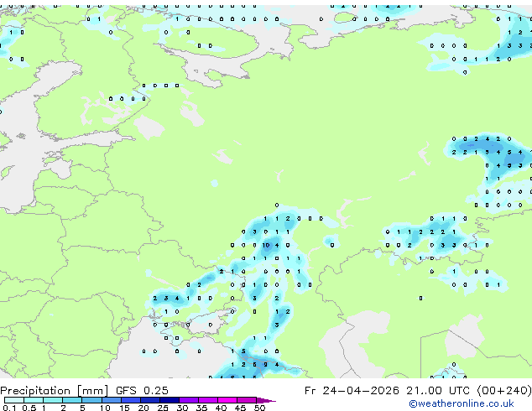
Task: Click the 'Precipitation [mm]' title text
Action: 55,391
